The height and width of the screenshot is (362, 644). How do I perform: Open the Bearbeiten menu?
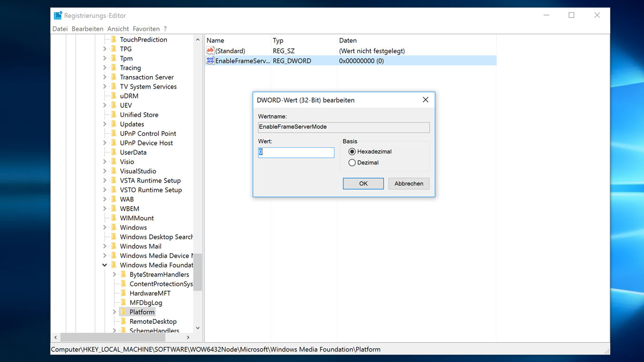coord(87,29)
